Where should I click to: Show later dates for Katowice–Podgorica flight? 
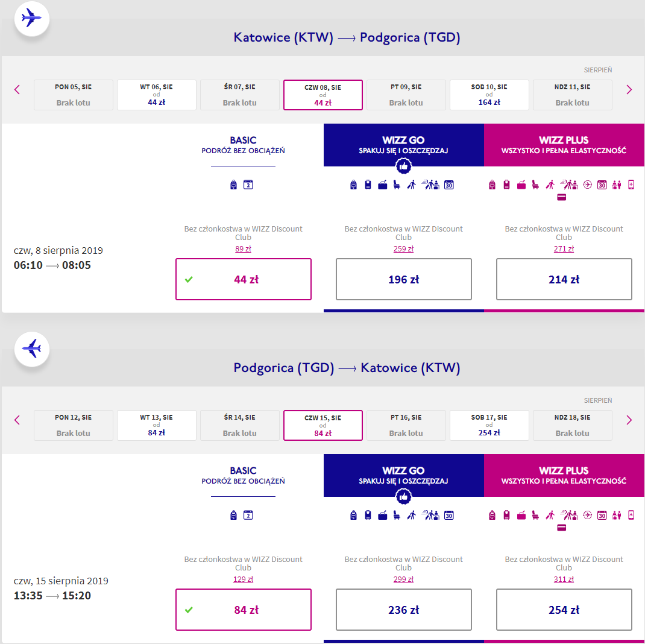629,90
